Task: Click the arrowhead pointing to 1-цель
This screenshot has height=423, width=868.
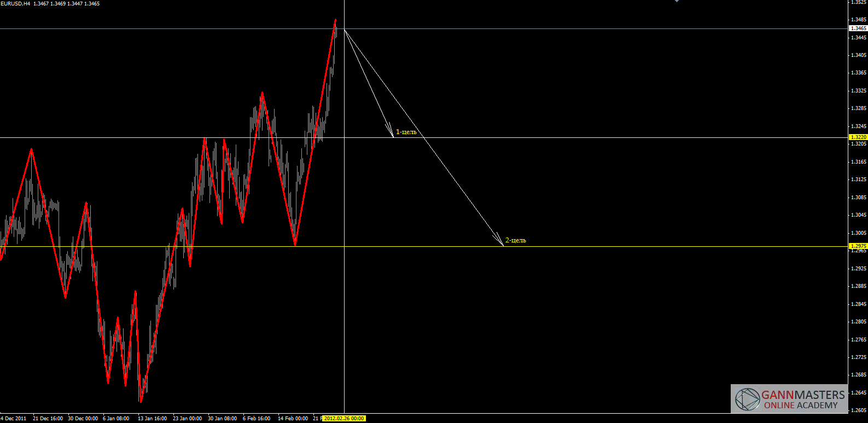Action: pos(391,132)
